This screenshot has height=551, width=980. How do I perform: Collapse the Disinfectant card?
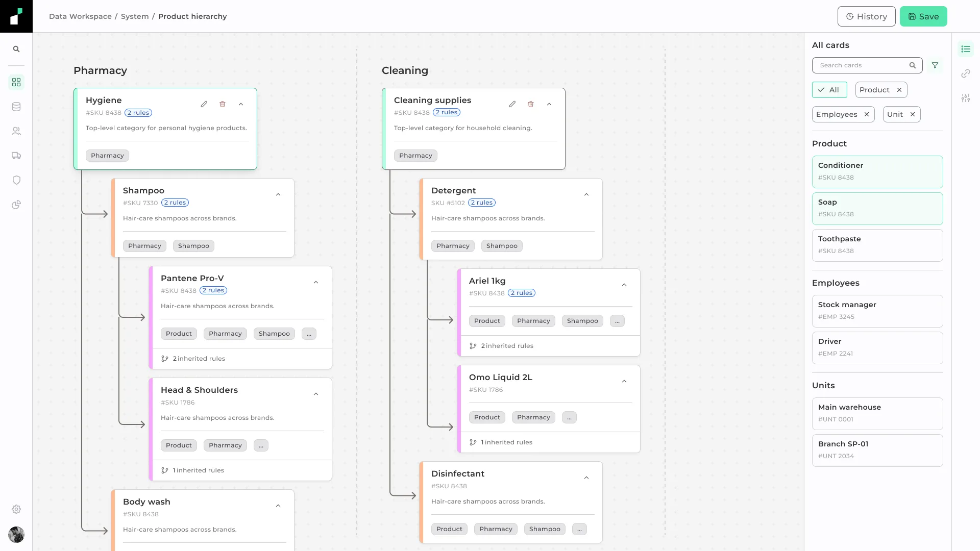coord(586,478)
